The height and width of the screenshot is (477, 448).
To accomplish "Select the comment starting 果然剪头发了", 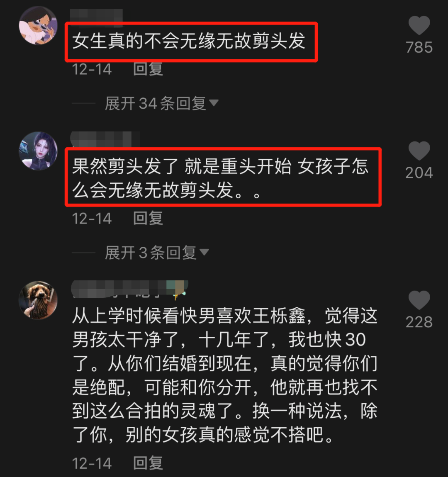I will (x=221, y=178).
